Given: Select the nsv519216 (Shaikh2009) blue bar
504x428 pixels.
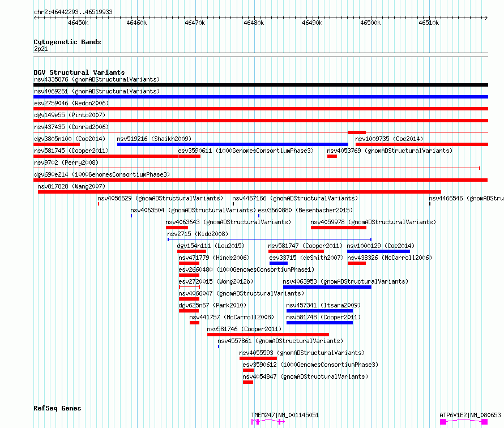Looking at the screenshot, I should tap(232, 144).
